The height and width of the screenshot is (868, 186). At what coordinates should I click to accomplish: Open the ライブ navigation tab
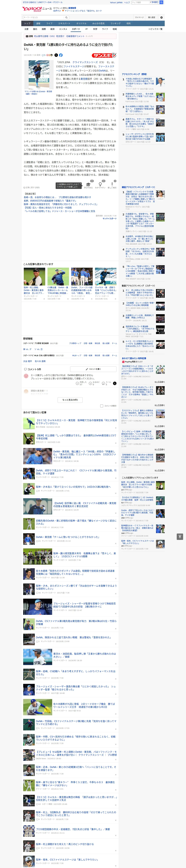click(x=49, y=24)
